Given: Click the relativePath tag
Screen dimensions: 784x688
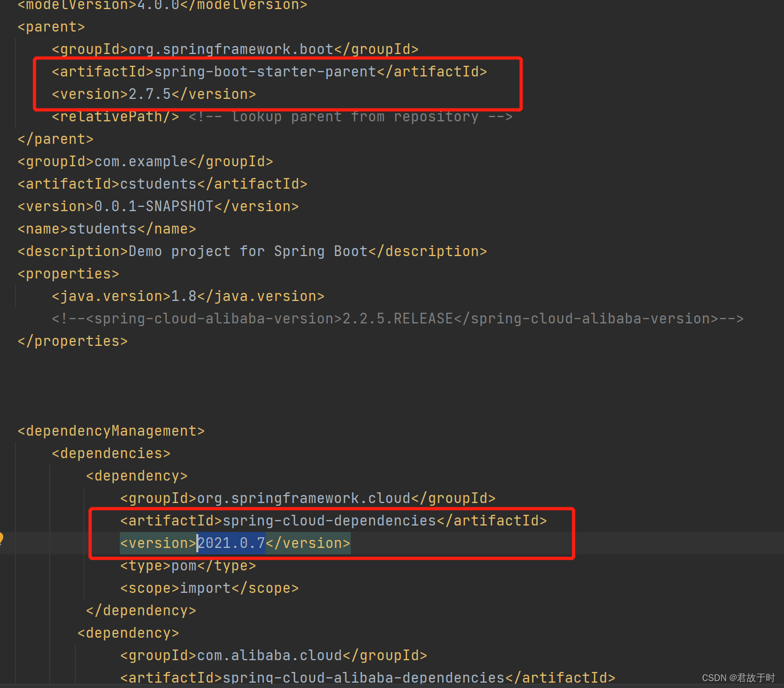Looking at the screenshot, I should 114,116.
